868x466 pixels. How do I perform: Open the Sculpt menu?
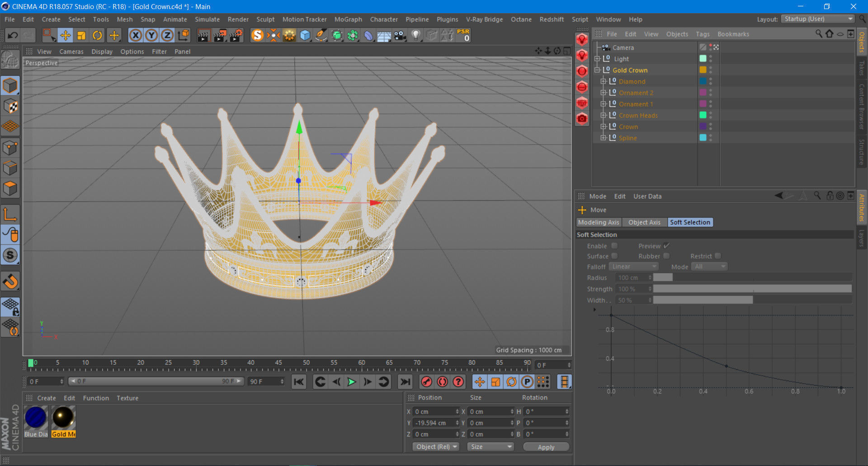tap(265, 19)
